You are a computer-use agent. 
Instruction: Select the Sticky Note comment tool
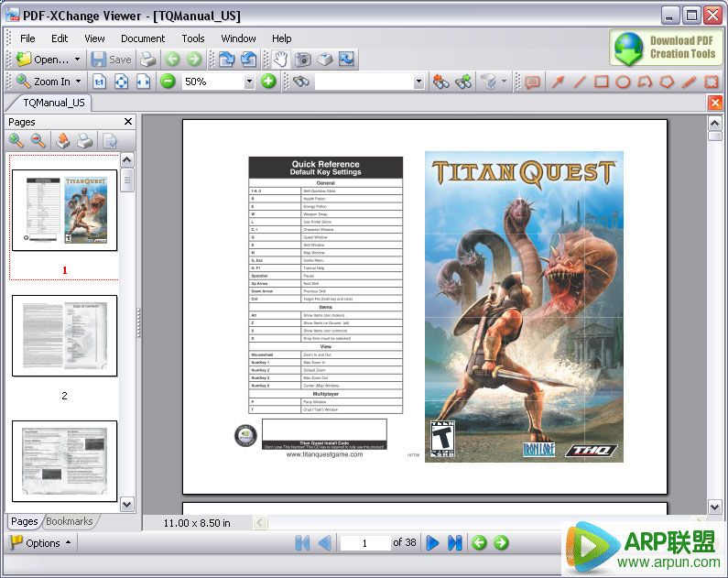(x=533, y=82)
